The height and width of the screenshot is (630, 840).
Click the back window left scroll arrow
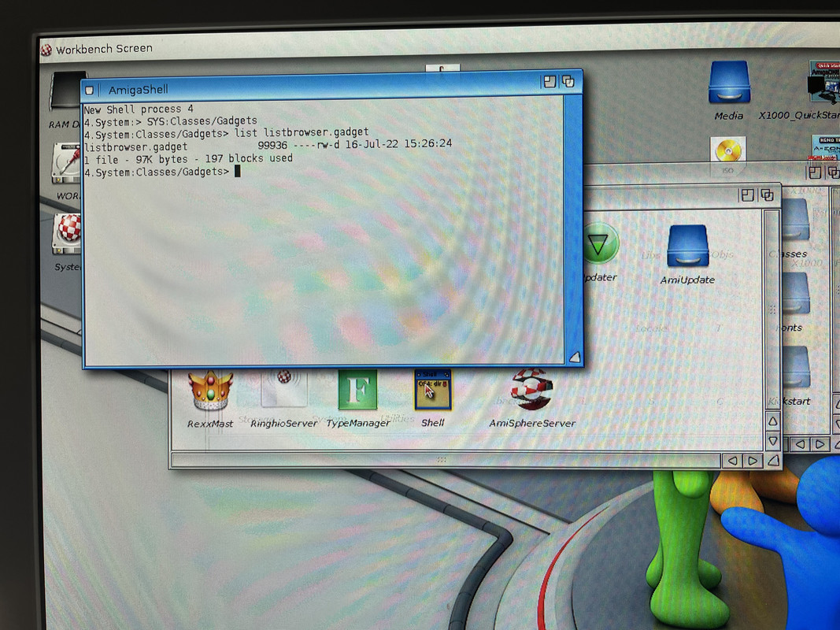point(800,444)
